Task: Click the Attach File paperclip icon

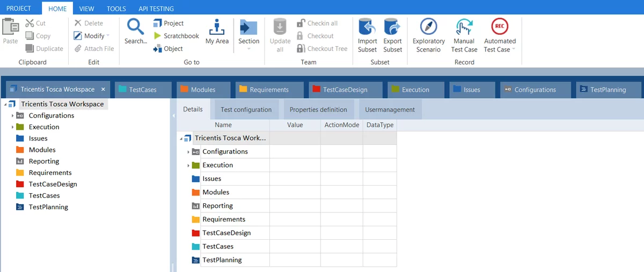Action: (78, 48)
